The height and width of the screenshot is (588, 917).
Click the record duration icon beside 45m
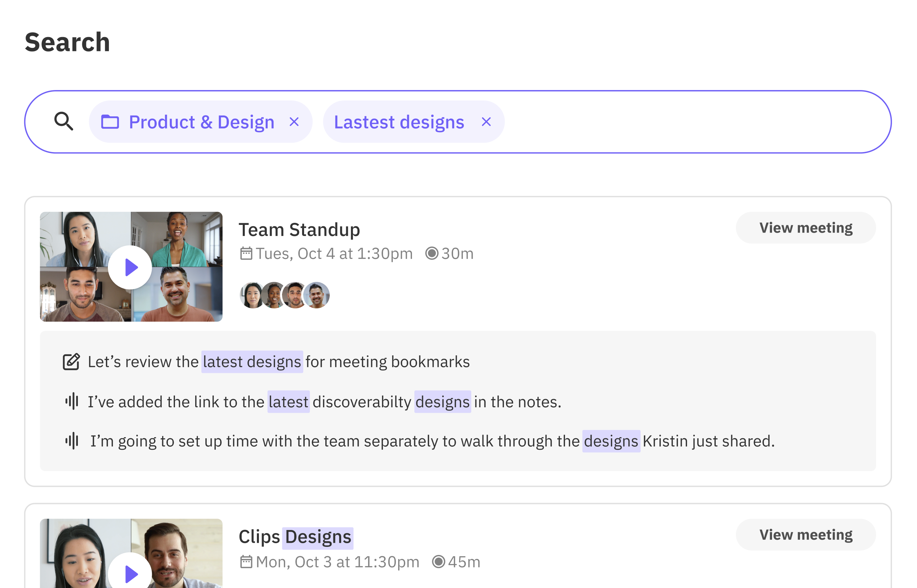point(439,562)
